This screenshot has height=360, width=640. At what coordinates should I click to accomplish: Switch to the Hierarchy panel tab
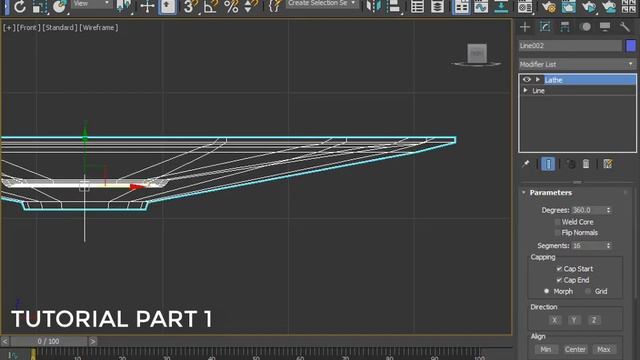coord(565,27)
